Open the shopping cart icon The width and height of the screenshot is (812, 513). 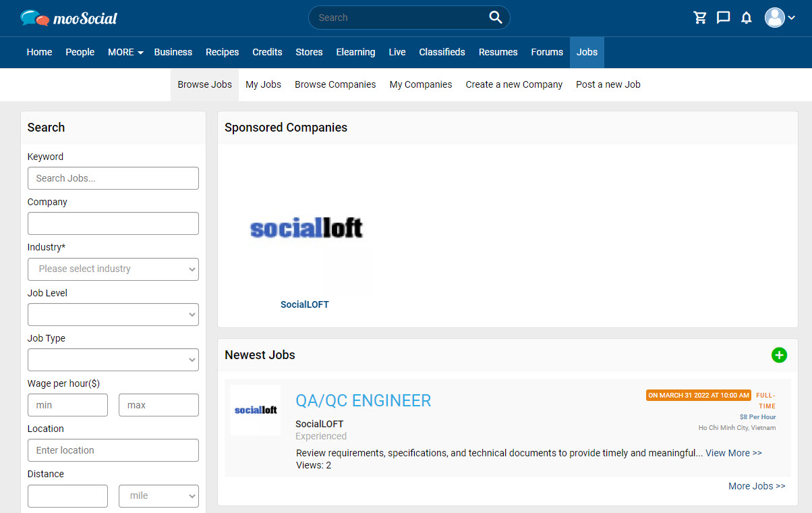point(700,18)
